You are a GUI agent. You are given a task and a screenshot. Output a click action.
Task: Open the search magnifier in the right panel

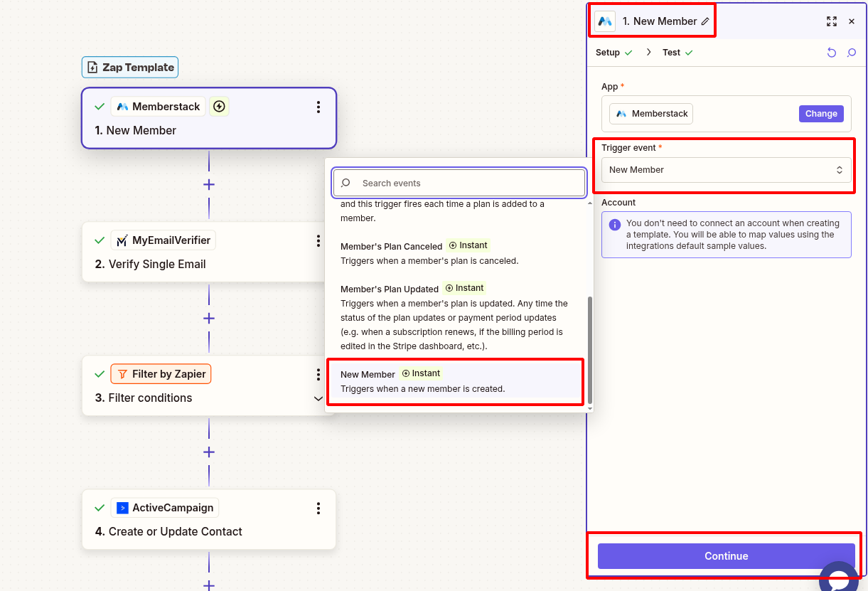click(x=852, y=52)
